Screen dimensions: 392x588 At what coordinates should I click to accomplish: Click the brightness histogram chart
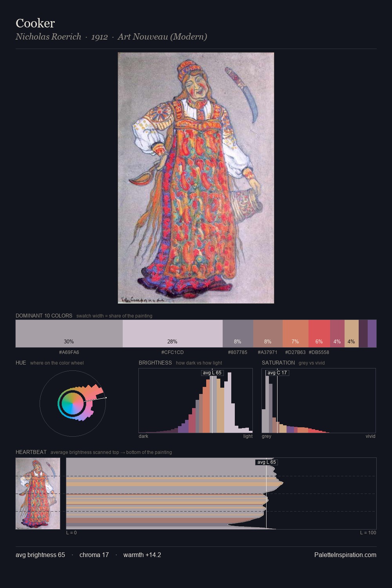click(196, 401)
